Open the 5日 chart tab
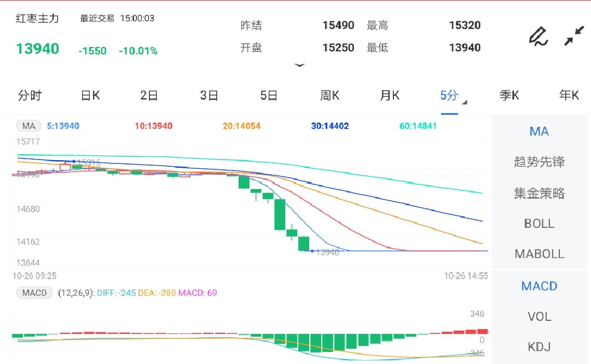 pyautogui.click(x=269, y=95)
